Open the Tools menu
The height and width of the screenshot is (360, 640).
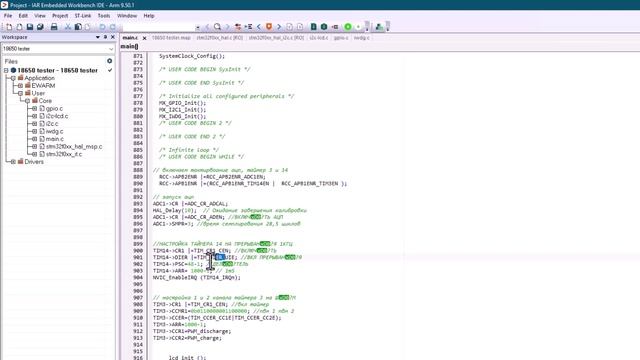(104, 16)
